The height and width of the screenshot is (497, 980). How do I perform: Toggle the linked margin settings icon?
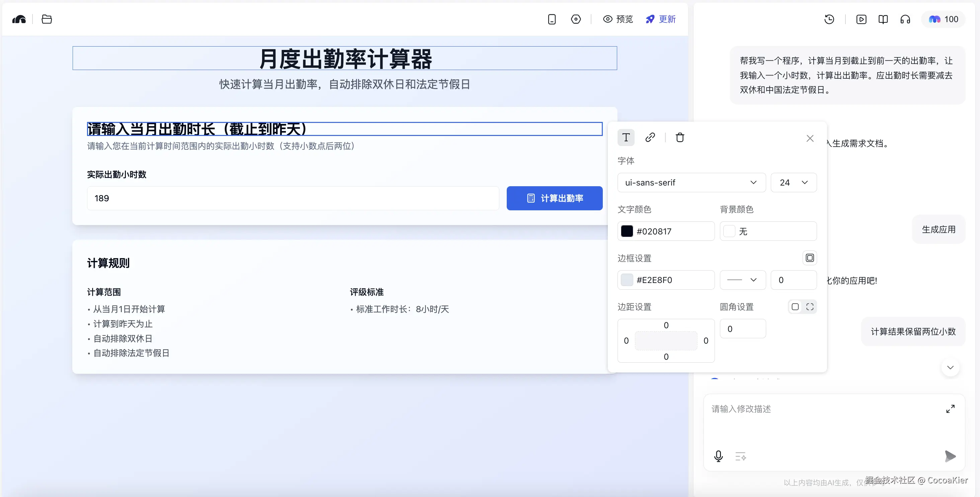(795, 307)
